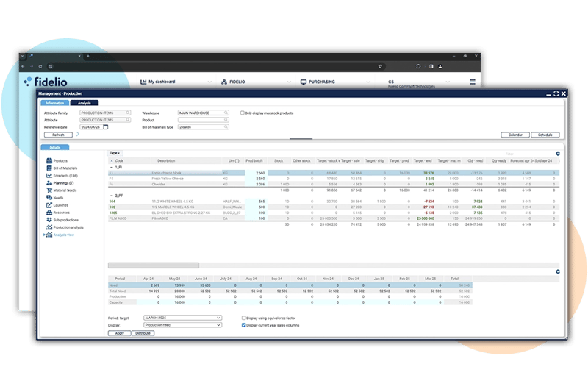Open the Products section icon
This screenshot has height=392, width=588.
[49, 160]
